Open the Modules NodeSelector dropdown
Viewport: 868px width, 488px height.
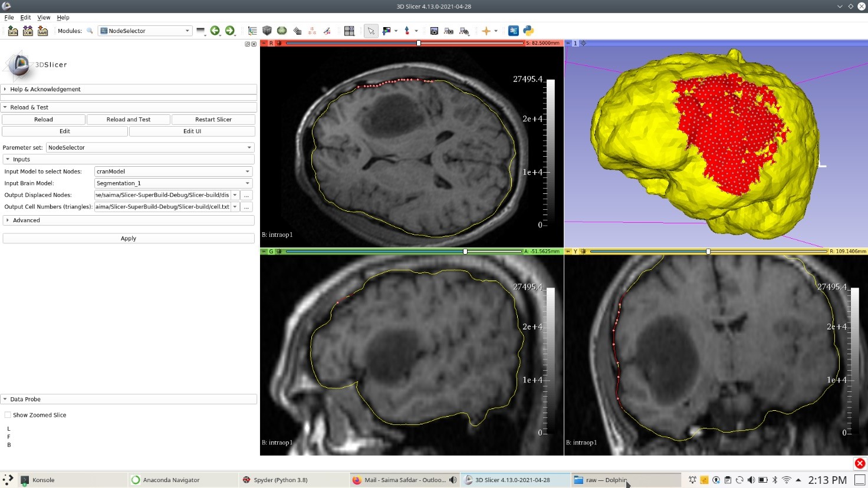point(145,31)
